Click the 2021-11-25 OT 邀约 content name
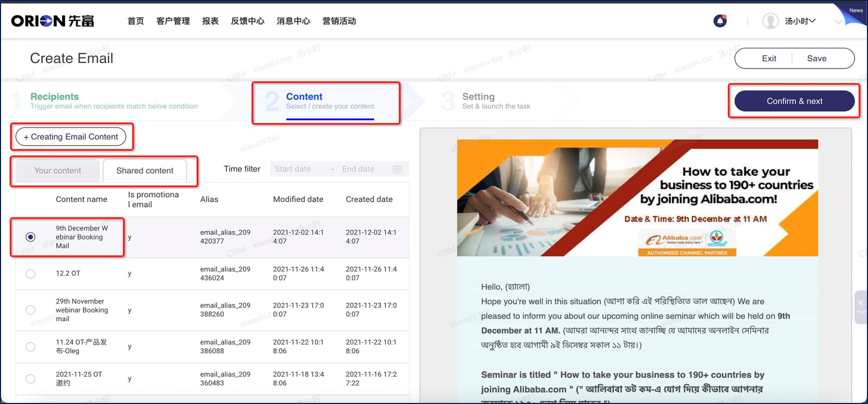Screen dimensions: 868x404 pos(79,379)
